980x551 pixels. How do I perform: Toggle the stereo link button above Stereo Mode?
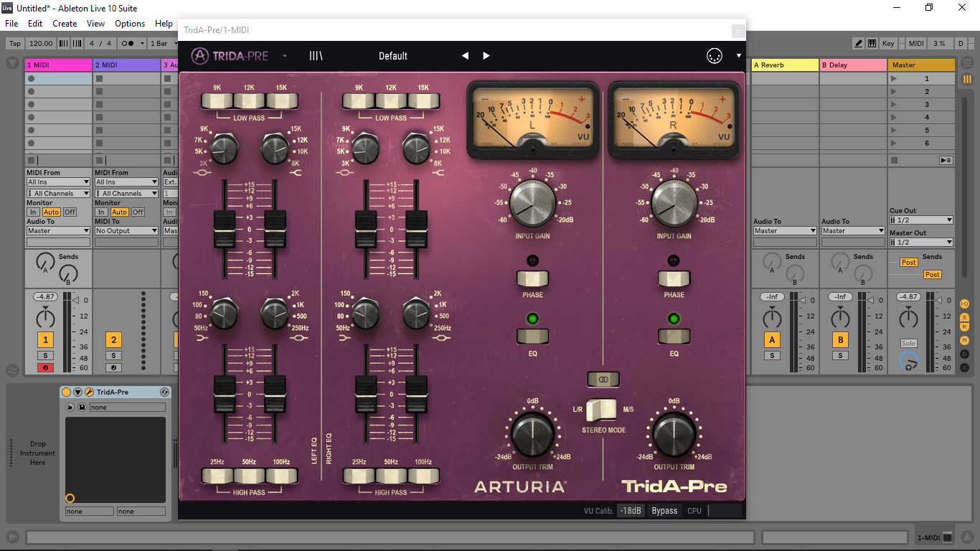pos(602,380)
